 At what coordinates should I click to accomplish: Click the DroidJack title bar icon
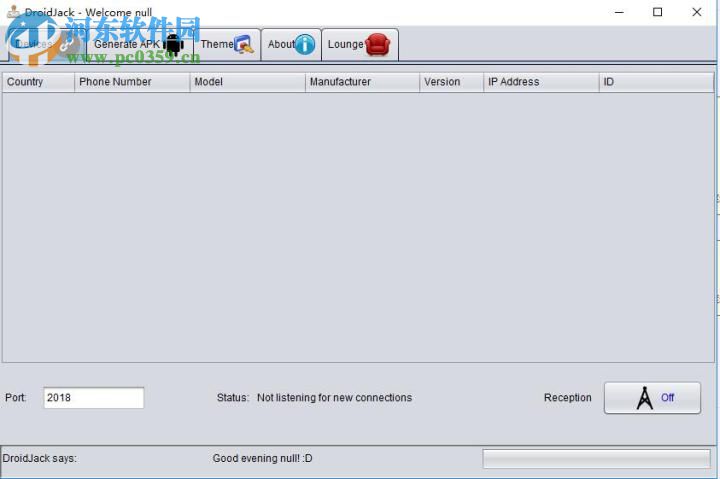(x=13, y=11)
